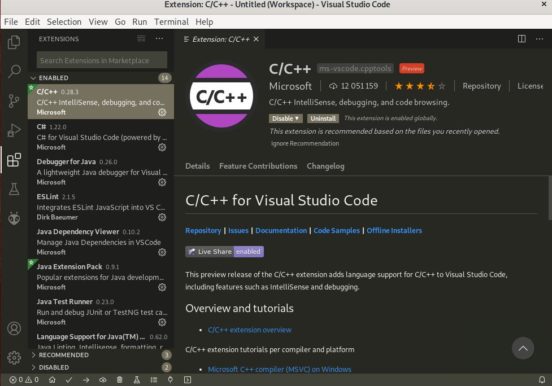This screenshot has width=552, height=386.
Task: Click the star rating of C/C++ extension
Action: [x=420, y=86]
